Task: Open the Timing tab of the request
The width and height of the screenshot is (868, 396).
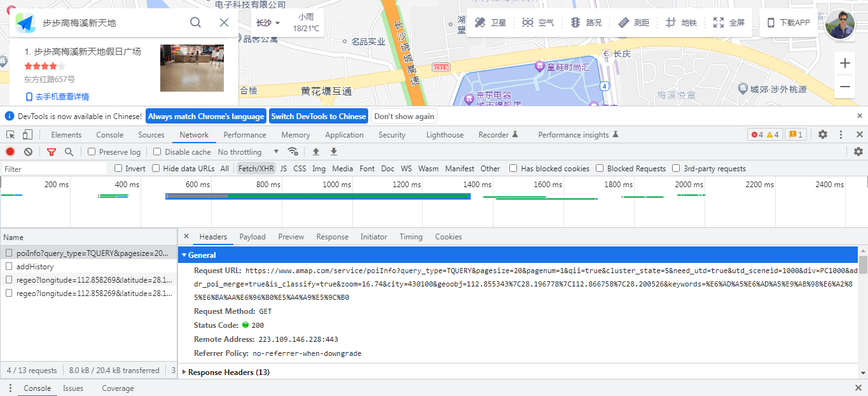Action: click(411, 236)
